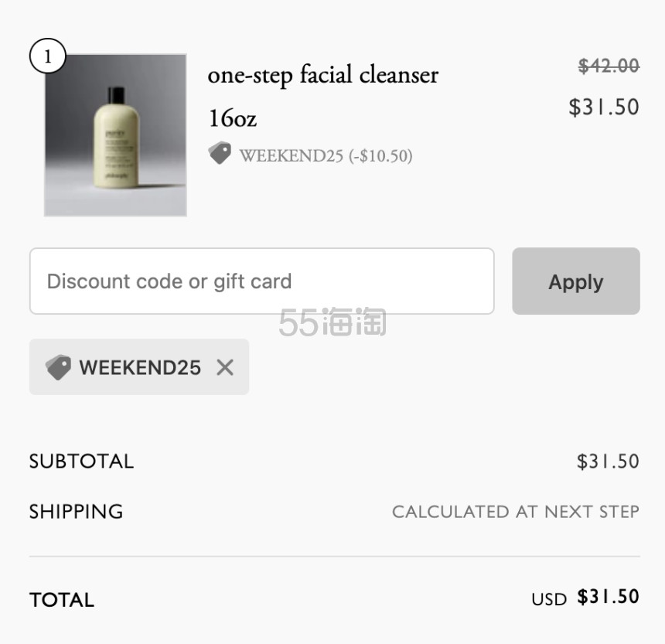Click the discounted $31.50 item price
The image size is (665, 644).
pyautogui.click(x=603, y=107)
